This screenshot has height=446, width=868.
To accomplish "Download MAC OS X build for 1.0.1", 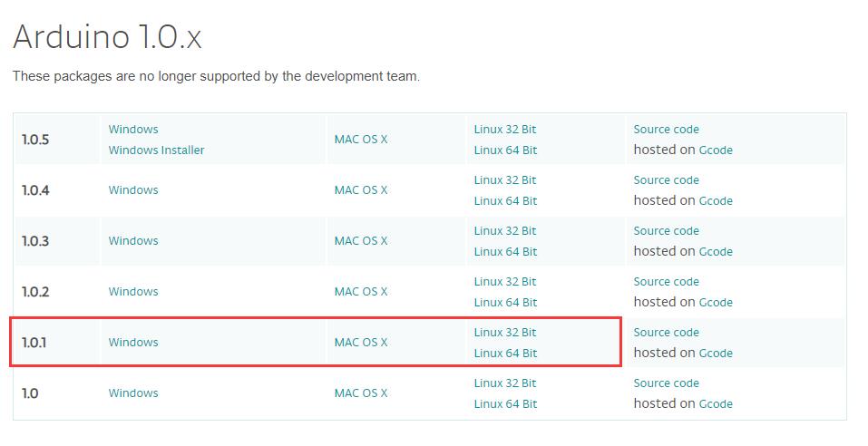I will click(361, 343).
